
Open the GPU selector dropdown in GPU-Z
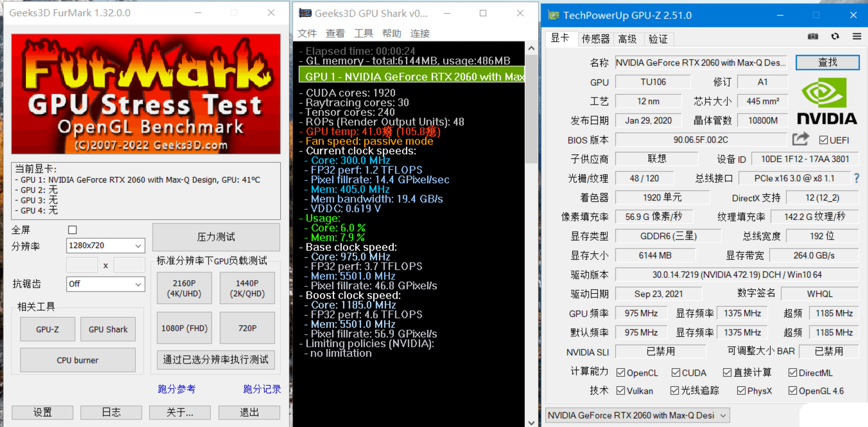click(x=637, y=415)
